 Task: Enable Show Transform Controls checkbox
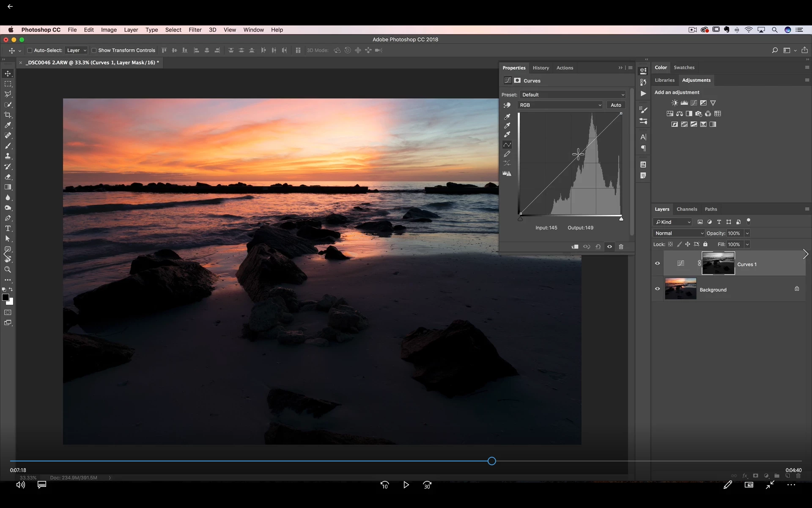(94, 50)
